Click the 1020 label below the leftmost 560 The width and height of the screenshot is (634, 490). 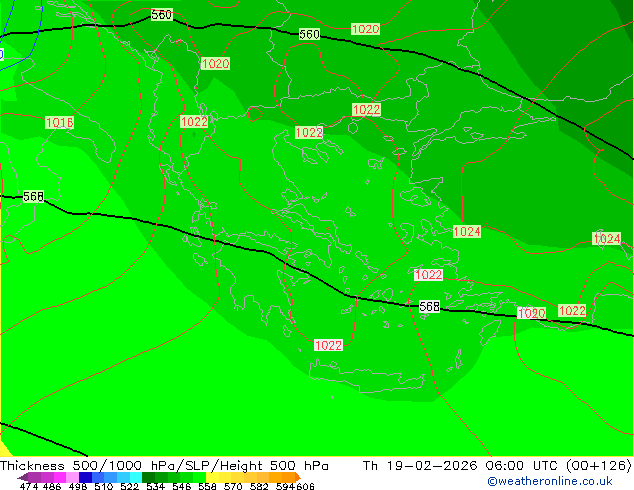pyautogui.click(x=216, y=63)
